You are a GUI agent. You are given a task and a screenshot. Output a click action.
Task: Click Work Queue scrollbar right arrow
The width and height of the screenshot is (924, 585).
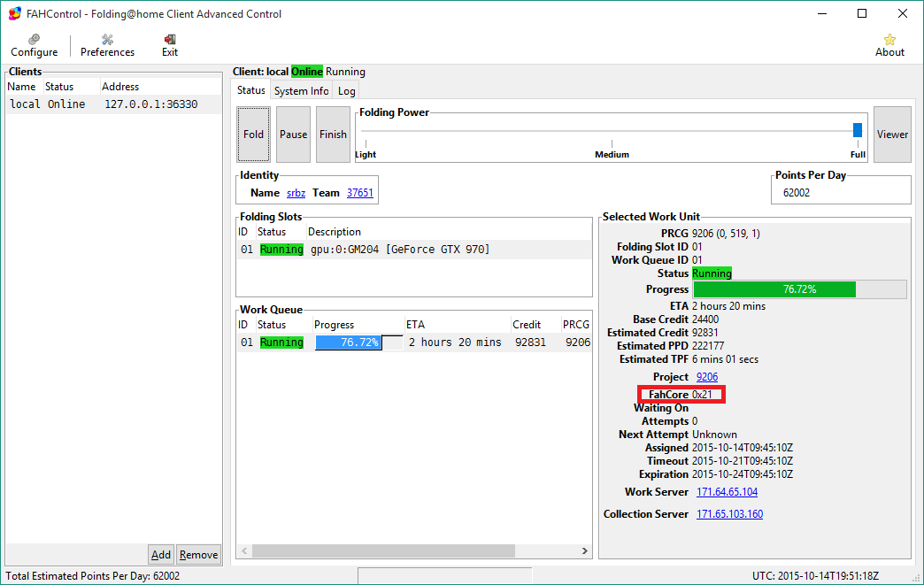pos(584,550)
